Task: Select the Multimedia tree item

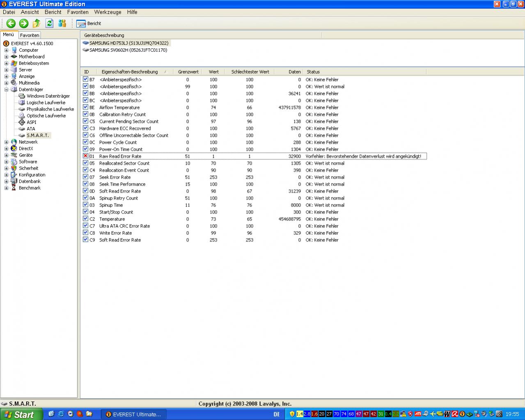Action: click(29, 83)
